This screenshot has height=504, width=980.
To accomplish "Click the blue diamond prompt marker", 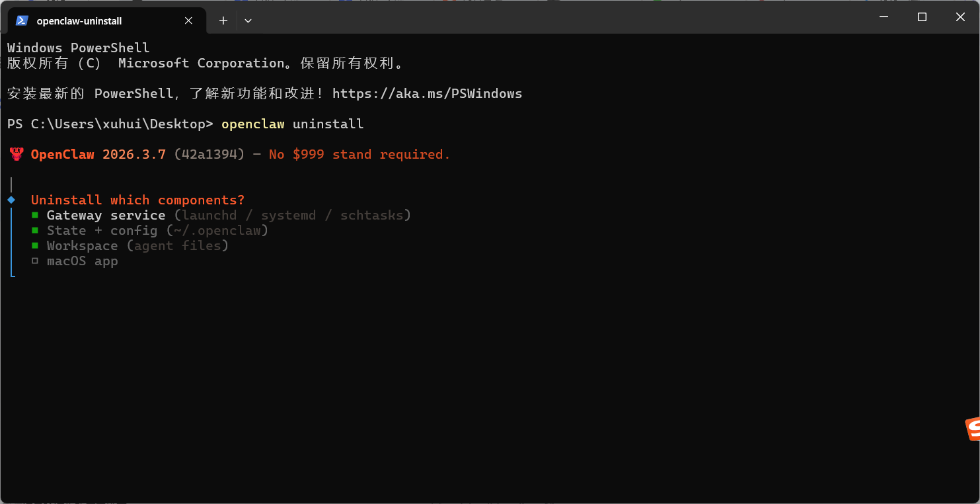I will point(11,200).
